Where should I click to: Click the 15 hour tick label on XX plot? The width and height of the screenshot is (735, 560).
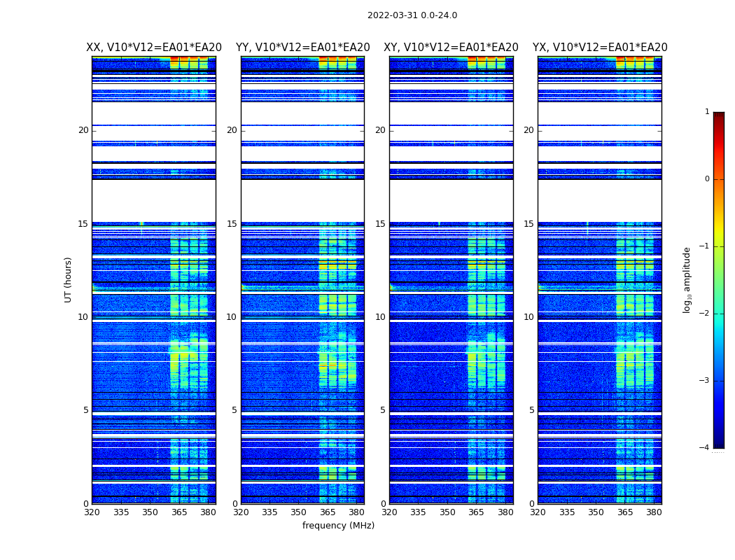point(83,224)
